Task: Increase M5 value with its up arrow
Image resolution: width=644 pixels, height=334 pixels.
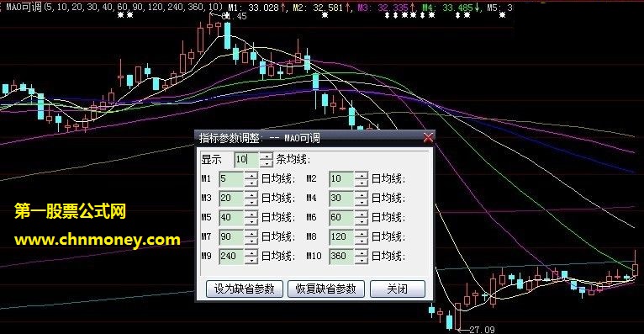Action: pos(251,214)
